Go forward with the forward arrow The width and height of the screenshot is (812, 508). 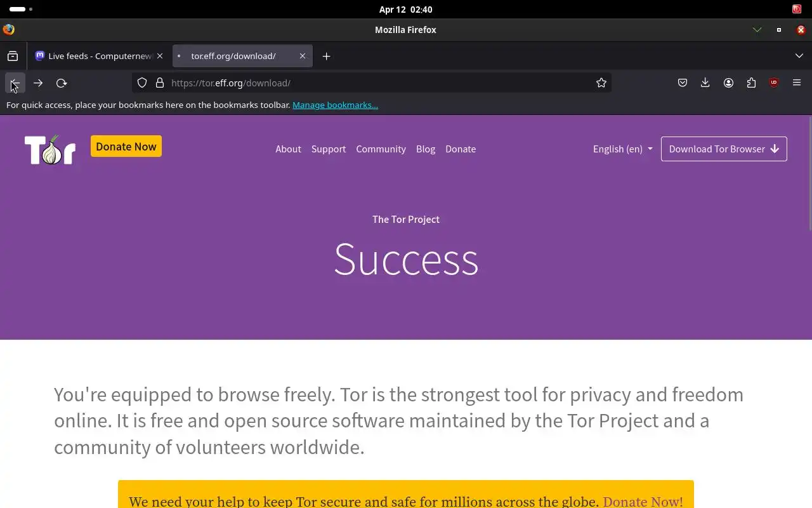(x=38, y=83)
